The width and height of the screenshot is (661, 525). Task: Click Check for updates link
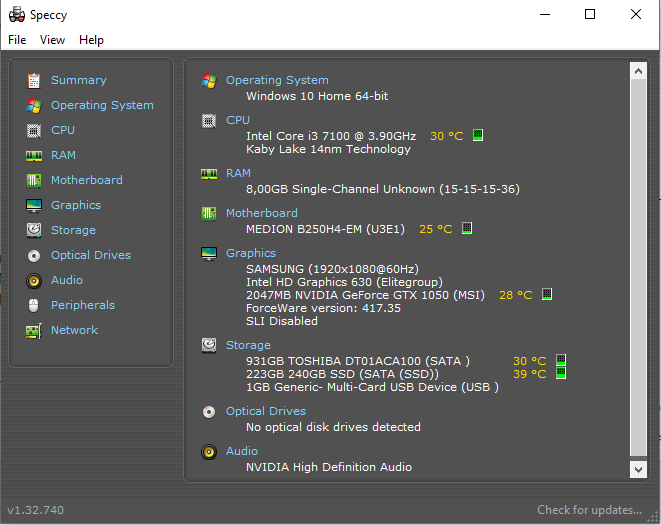pyautogui.click(x=589, y=510)
